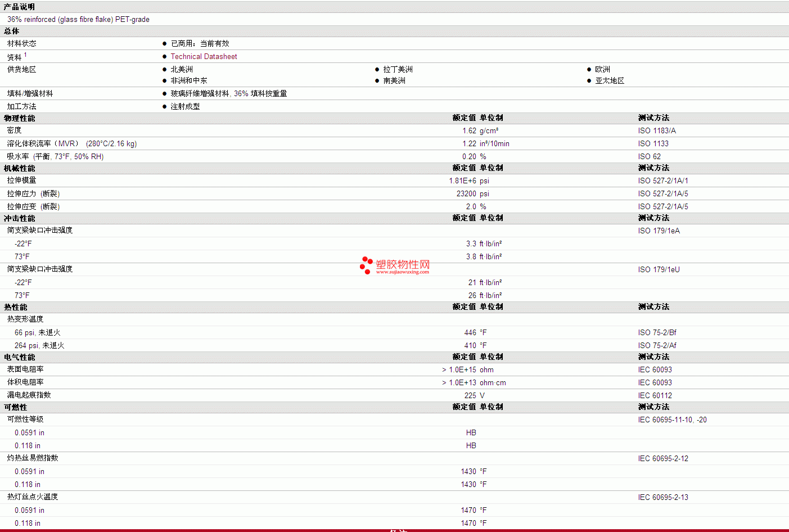Image resolution: width=789 pixels, height=532 pixels.
Task: Select the 机械性能 section header
Action: (20, 168)
